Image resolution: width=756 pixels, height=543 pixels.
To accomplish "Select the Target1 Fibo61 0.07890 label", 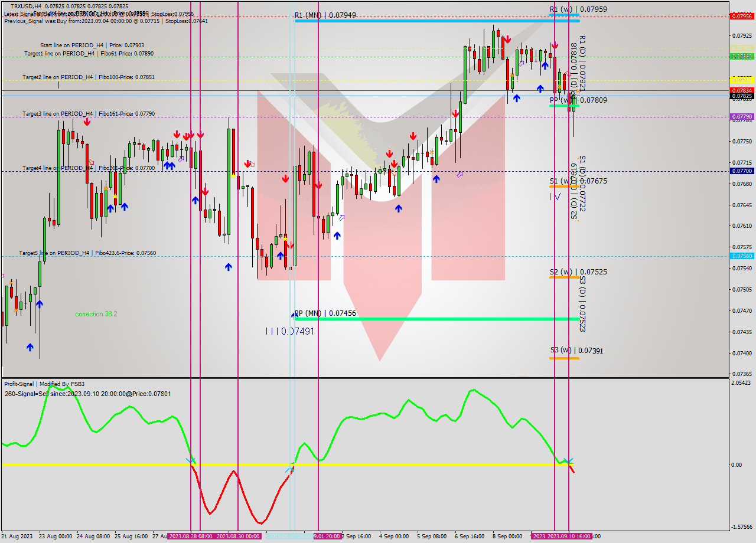I will (89, 53).
